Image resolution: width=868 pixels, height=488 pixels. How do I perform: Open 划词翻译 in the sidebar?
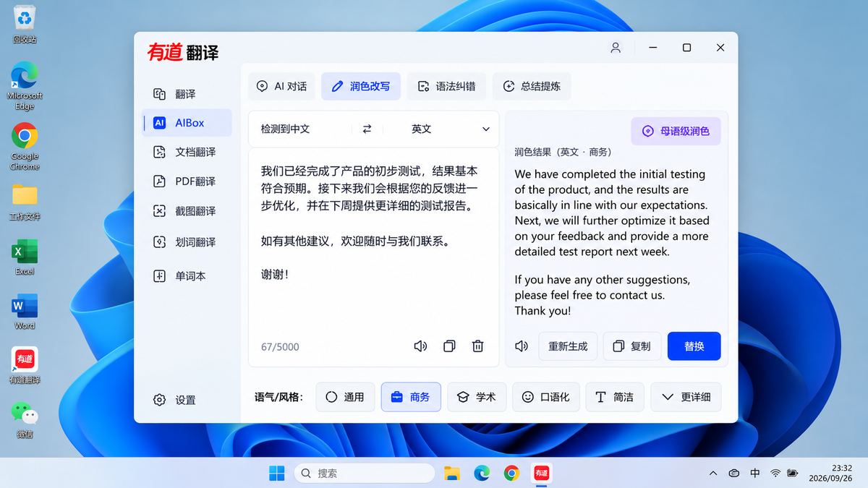click(187, 242)
